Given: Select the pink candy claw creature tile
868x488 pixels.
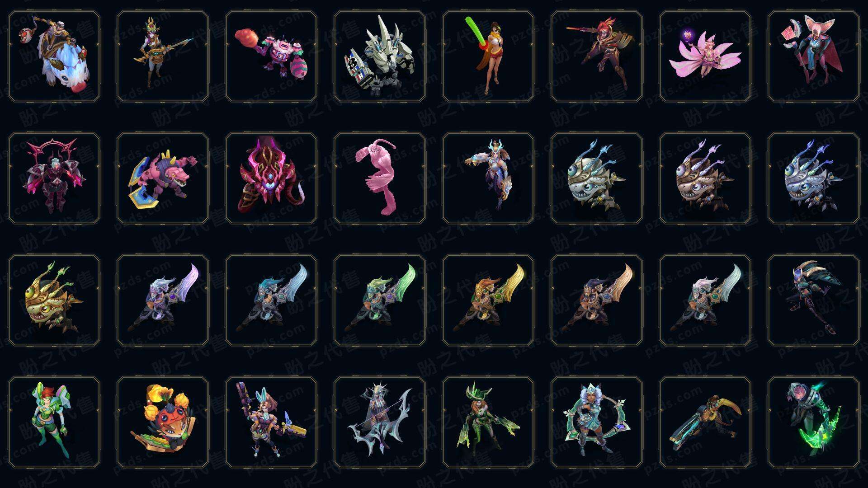Looking at the screenshot, I should click(271, 56).
